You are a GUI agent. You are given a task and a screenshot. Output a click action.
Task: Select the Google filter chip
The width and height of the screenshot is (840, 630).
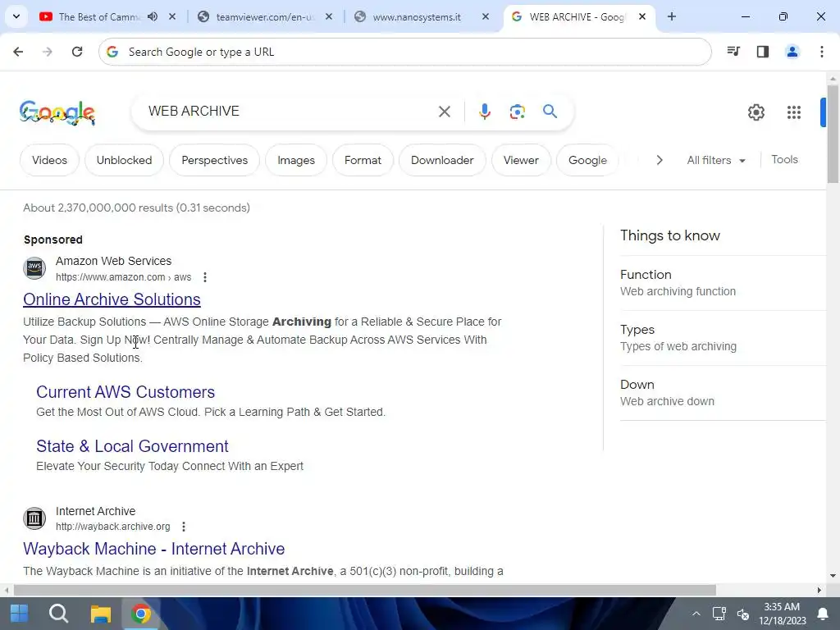click(x=587, y=160)
